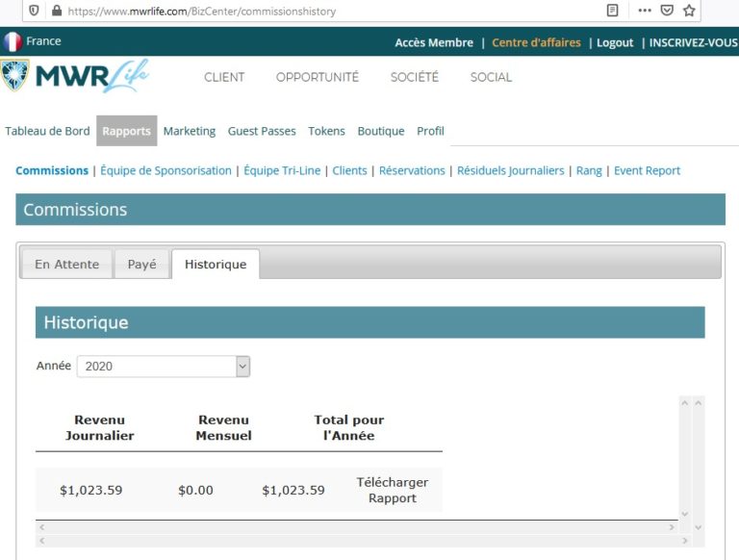Open the OPPORTUNITÉ navigation menu
The height and width of the screenshot is (560, 739).
317,77
